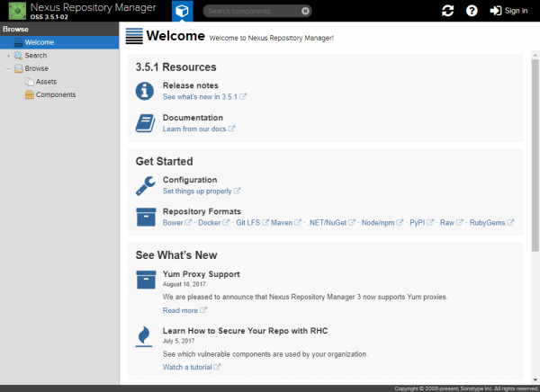The image size is (540, 392).
Task: Click the RHC flame icon
Action: (x=144, y=336)
